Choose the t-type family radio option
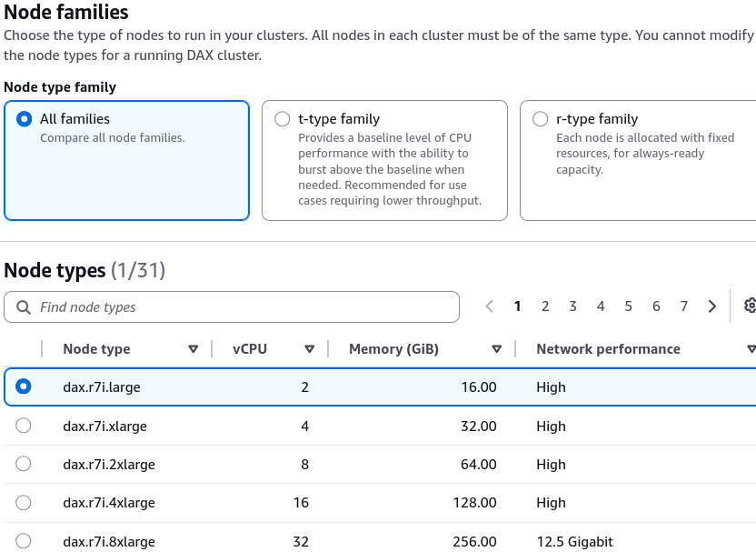The width and height of the screenshot is (756, 552). (282, 119)
